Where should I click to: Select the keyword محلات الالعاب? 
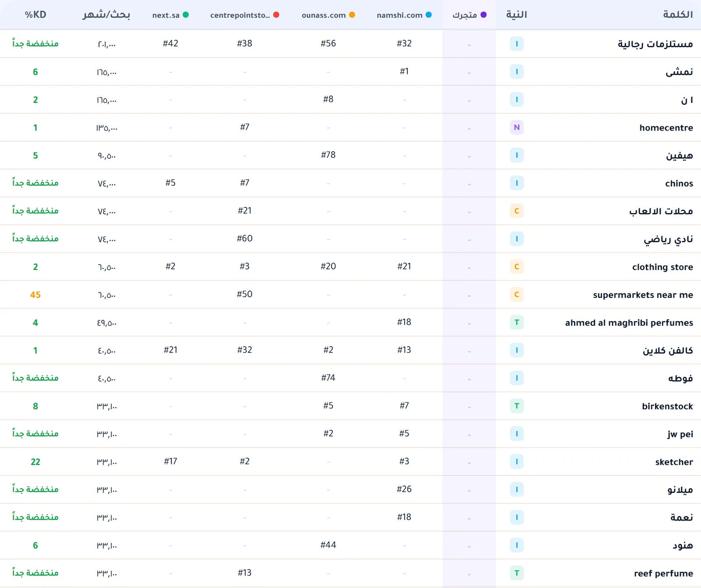click(x=661, y=211)
